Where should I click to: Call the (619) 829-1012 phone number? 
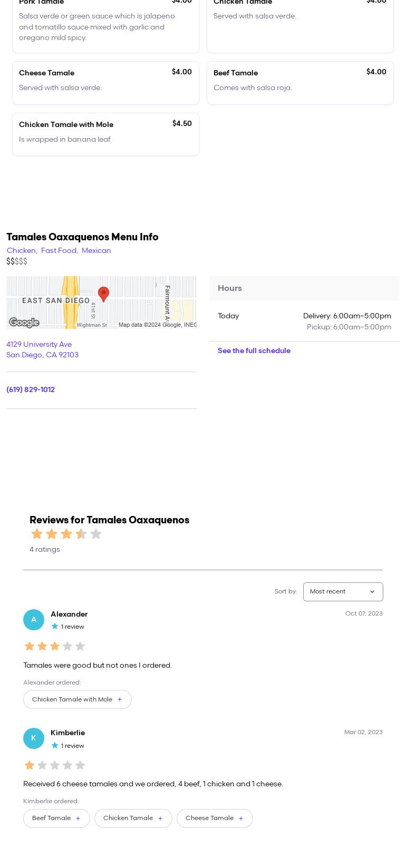click(x=31, y=390)
